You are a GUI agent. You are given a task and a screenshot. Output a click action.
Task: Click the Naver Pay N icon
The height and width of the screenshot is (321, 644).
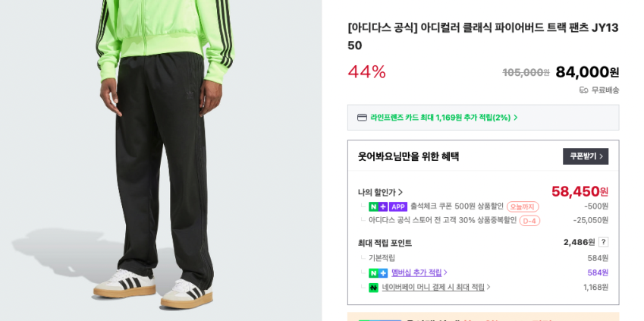click(373, 288)
